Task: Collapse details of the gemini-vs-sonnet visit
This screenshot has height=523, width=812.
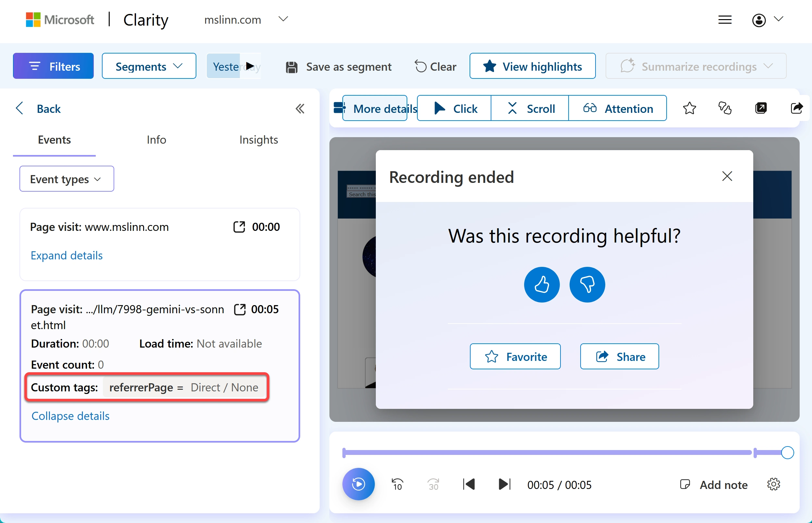Action: coord(70,416)
